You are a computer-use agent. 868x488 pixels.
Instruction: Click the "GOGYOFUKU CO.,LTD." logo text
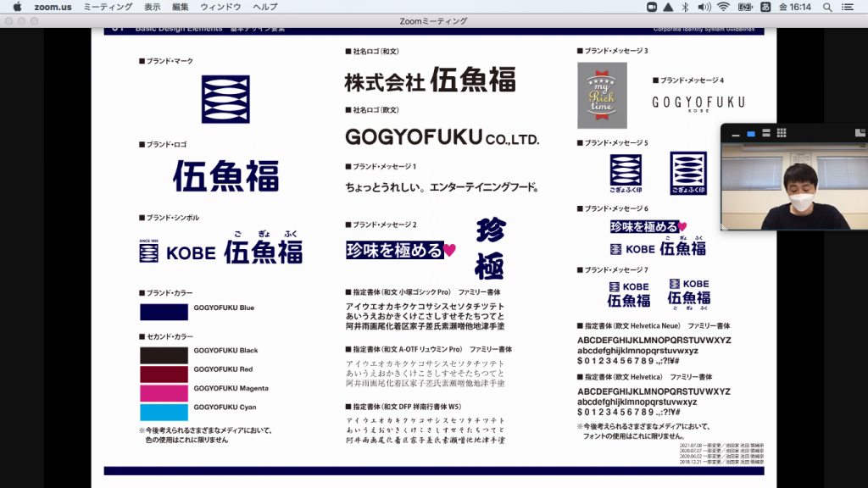coord(442,136)
